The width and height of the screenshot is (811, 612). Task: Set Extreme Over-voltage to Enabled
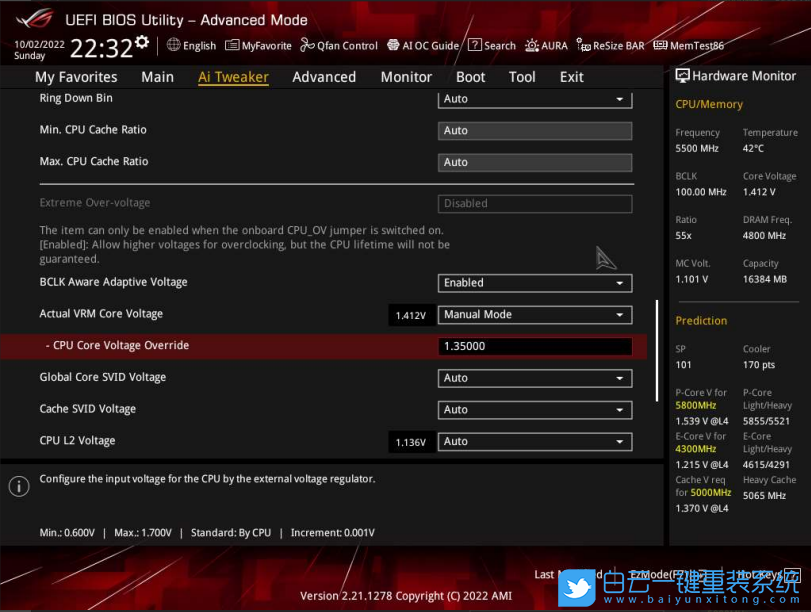535,203
